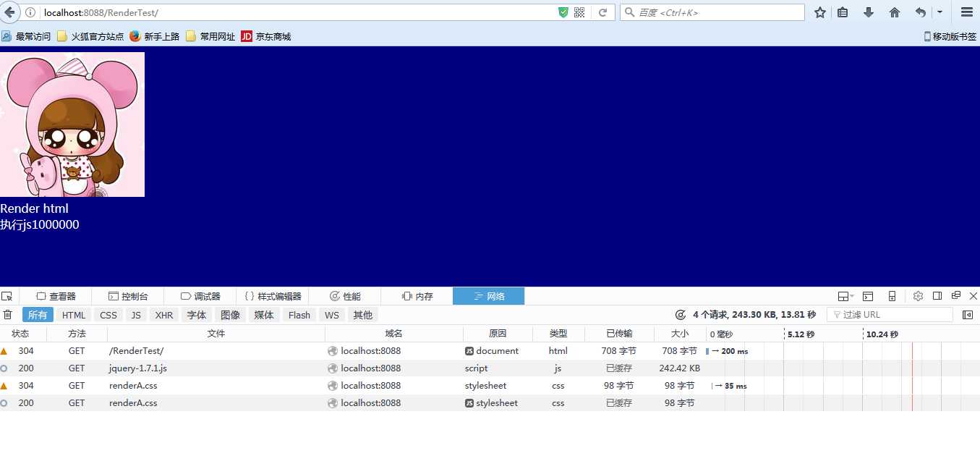Toggle JS request filter
This screenshot has width=980, height=456.
click(x=135, y=315)
